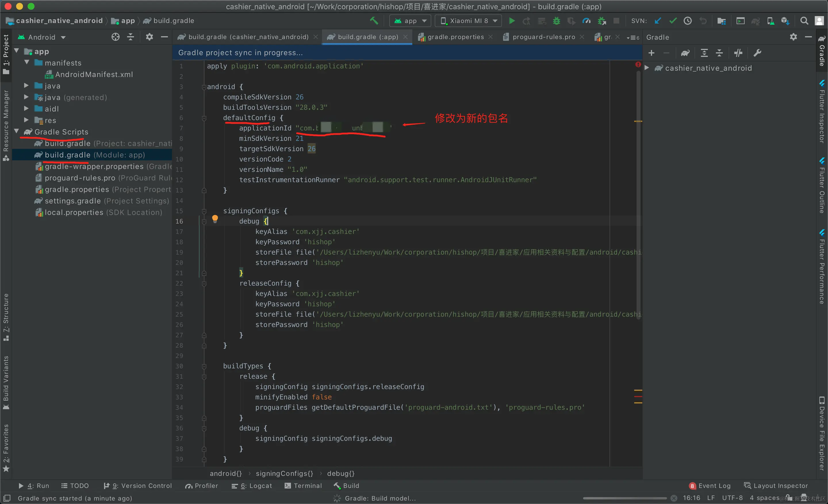This screenshot has height=504, width=828.
Task: Toggle the Build Variants side panel
Action: point(6,383)
